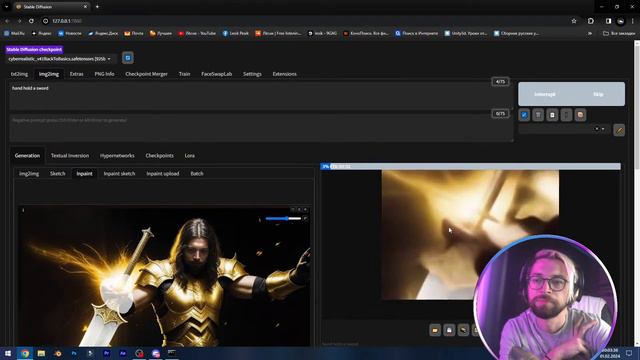The height and width of the screenshot is (360, 640).
Task: Open the bookmarks overflow chevron
Action: point(590,33)
